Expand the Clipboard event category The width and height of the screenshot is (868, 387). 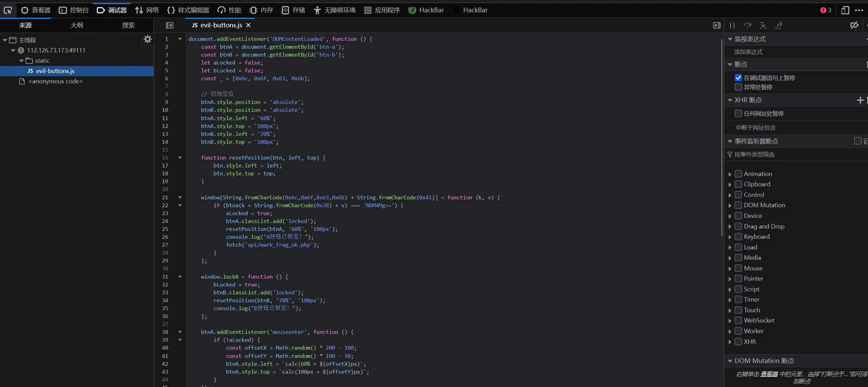point(730,185)
